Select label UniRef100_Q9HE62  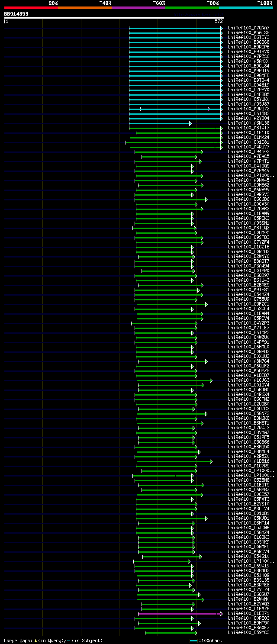coord(248,185)
